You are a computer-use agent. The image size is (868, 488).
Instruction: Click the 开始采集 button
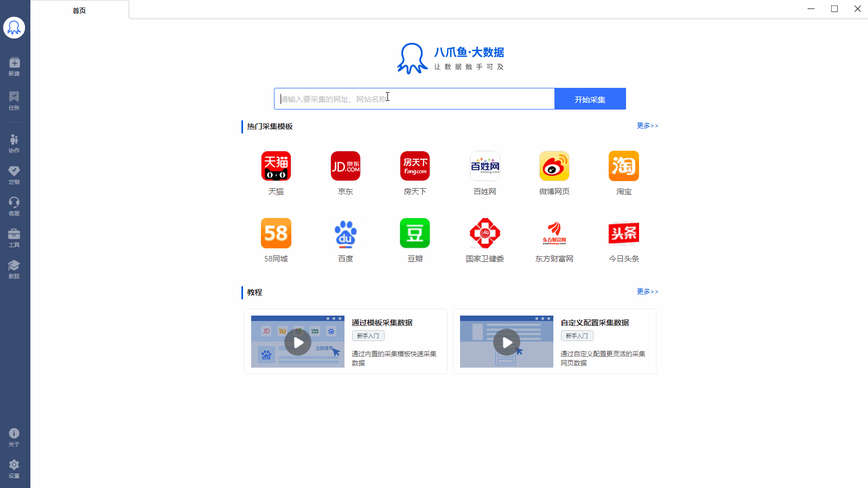[x=590, y=99]
